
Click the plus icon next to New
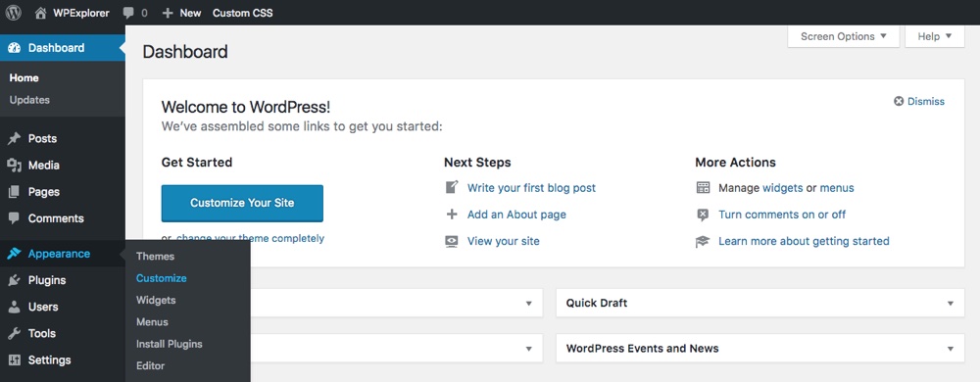click(168, 13)
